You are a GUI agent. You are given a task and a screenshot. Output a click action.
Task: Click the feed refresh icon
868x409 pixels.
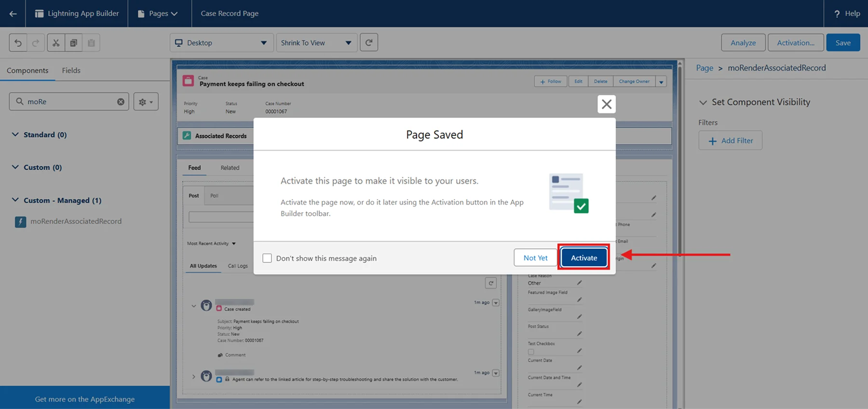click(x=491, y=283)
